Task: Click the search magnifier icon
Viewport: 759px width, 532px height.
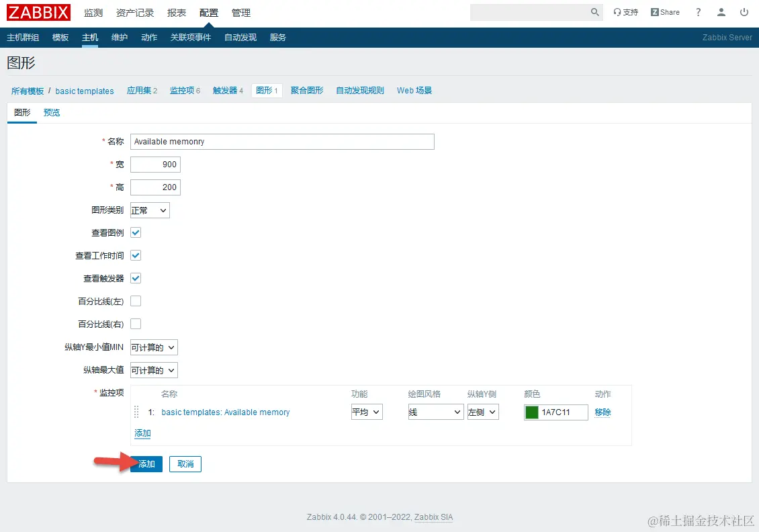Action: point(594,12)
